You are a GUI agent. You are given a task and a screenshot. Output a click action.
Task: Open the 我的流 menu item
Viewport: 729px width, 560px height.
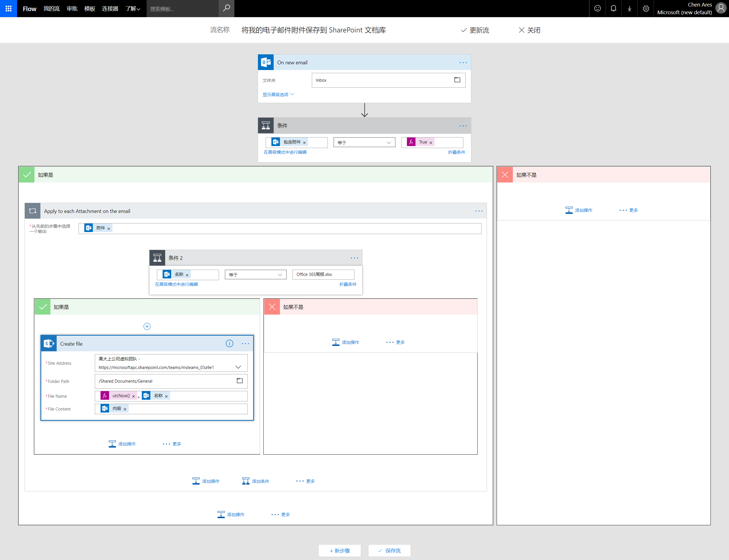(51, 9)
